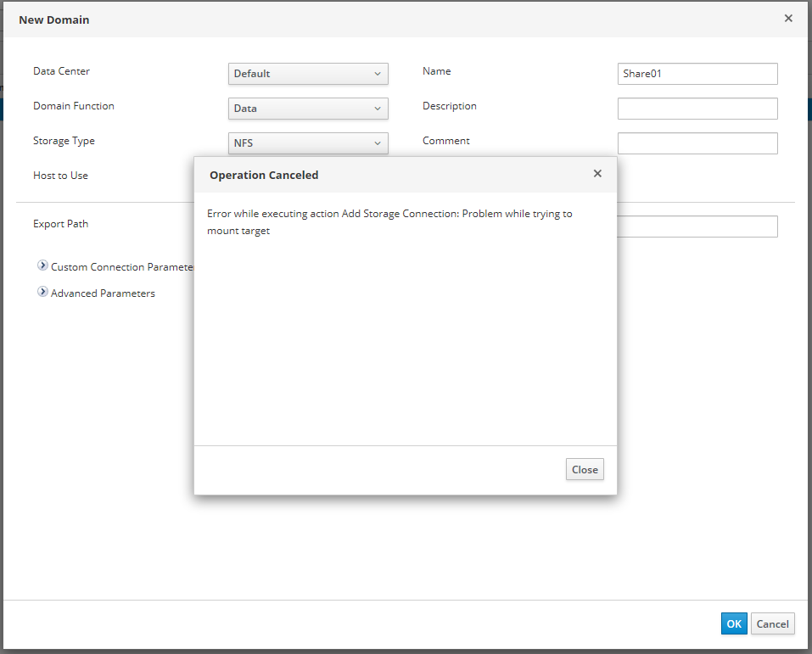812x654 pixels.
Task: Click the error message text
Action: tap(389, 222)
